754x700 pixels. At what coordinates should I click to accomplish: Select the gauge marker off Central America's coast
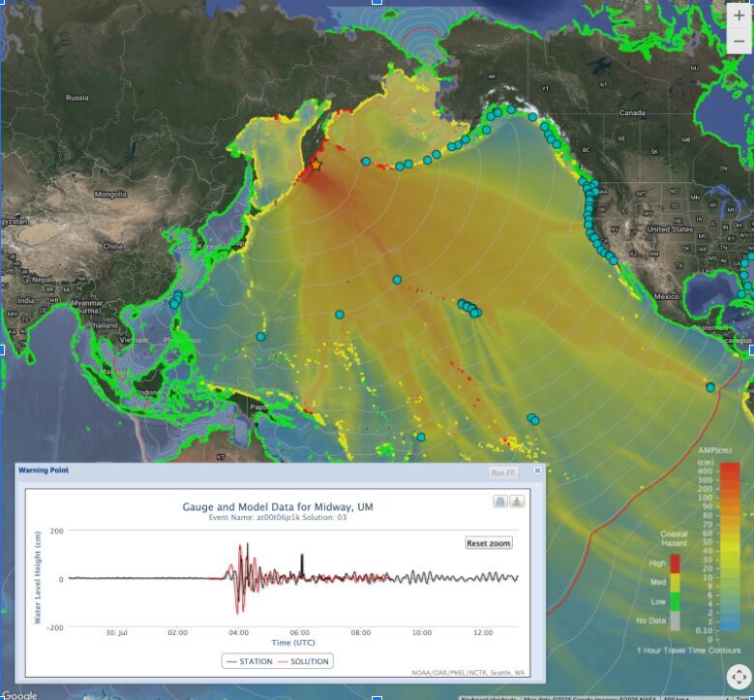(x=710, y=387)
